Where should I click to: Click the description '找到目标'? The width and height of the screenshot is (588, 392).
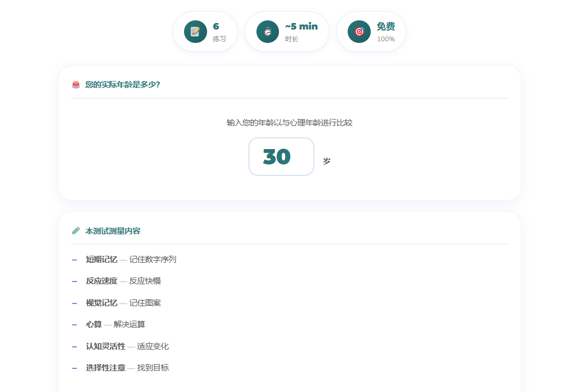click(x=152, y=368)
